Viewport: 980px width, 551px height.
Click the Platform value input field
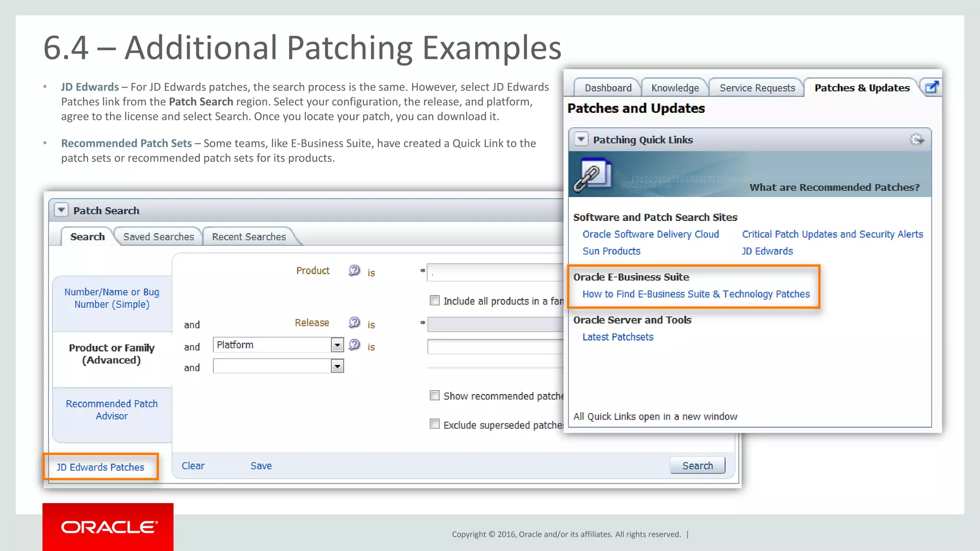(495, 346)
